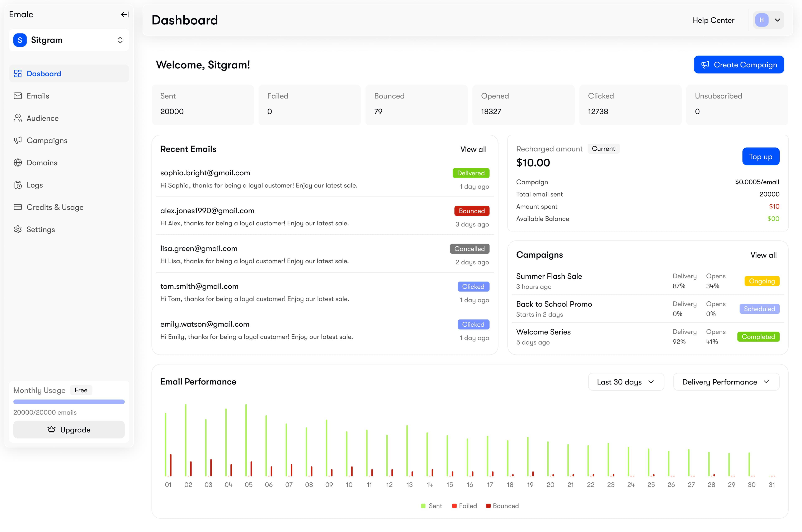Click the Bounced stat card
Screen dimensions: 802x532
(416, 105)
